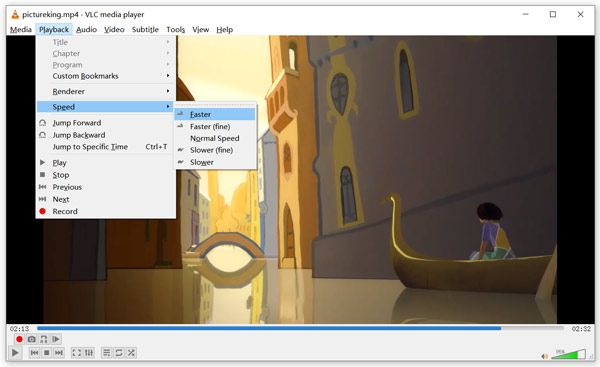Select Previous in the Playback menu
This screenshot has width=600, height=367.
pyautogui.click(x=106, y=187)
